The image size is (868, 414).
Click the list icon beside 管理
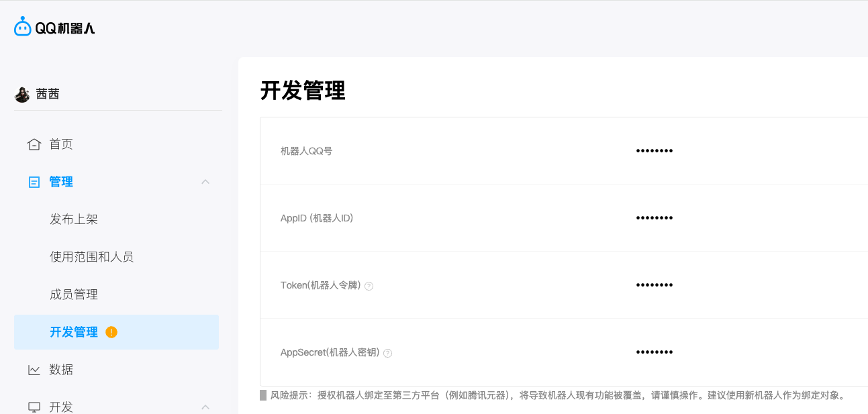pyautogui.click(x=33, y=181)
